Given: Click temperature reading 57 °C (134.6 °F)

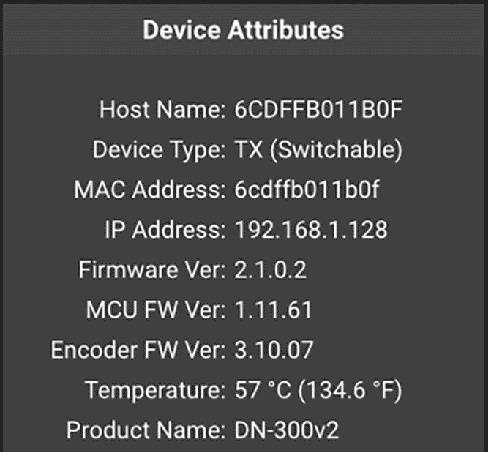Looking at the screenshot, I should tap(318, 390).
